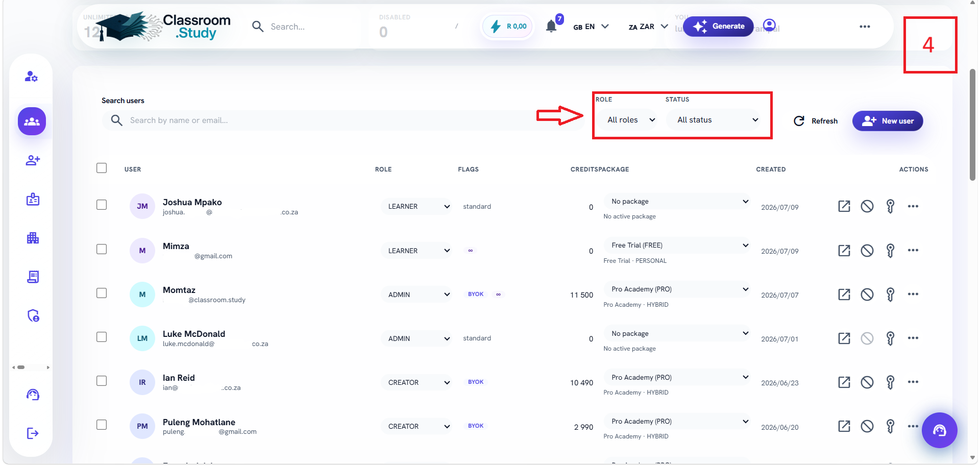The width and height of the screenshot is (980, 466).
Task: Open Luke McDonald's external link icon
Action: (844, 338)
